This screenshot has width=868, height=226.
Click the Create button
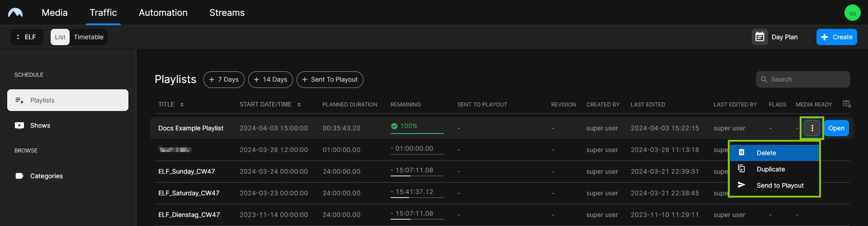836,37
